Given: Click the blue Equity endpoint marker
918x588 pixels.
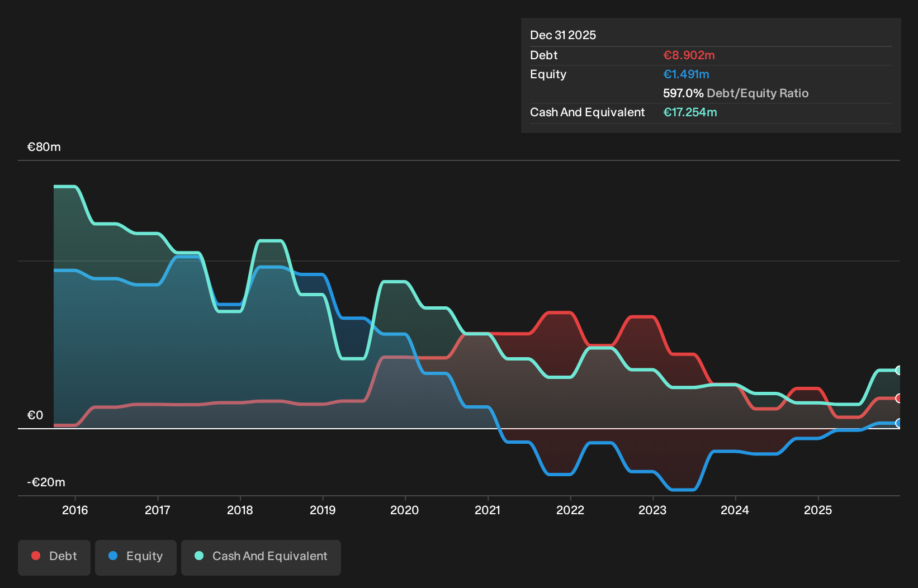Looking at the screenshot, I should [x=898, y=423].
